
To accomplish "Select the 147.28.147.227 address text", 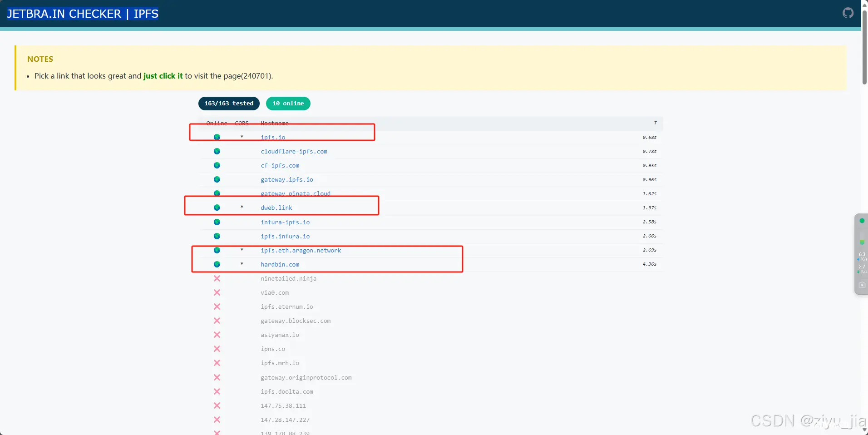I will [x=285, y=420].
